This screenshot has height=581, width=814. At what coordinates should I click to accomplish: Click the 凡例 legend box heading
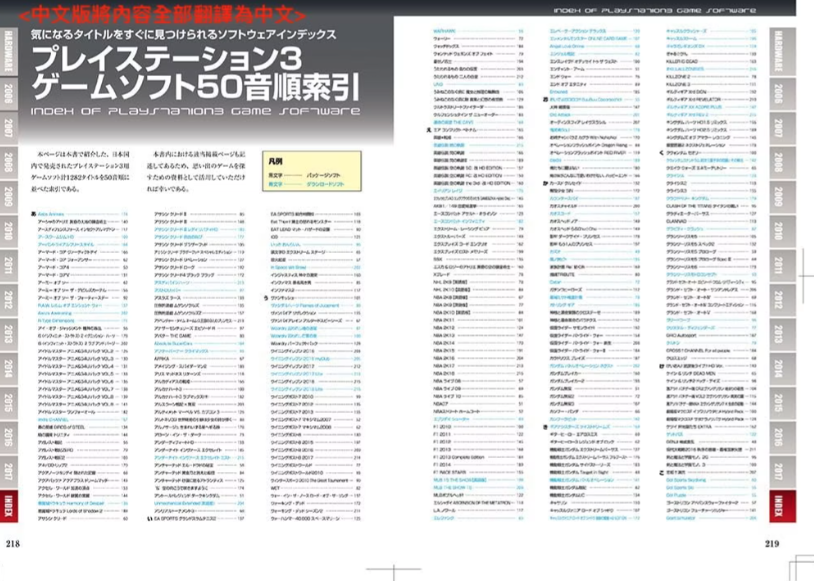click(x=275, y=161)
